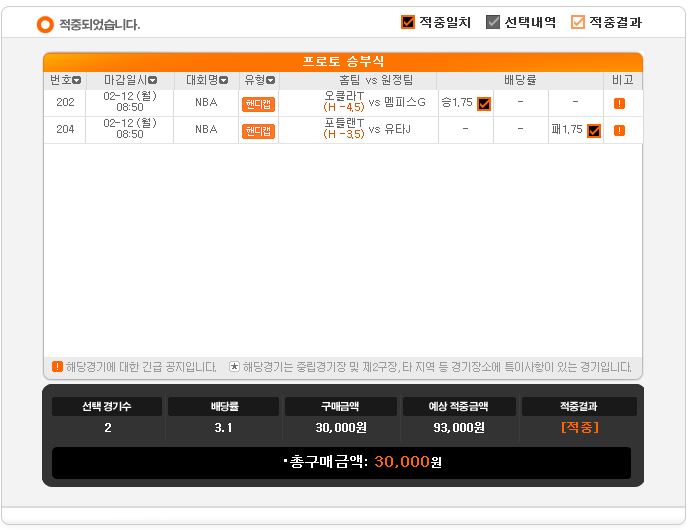Screen dimensions: 688x530
Task: Sort by 번호 column arrow
Action: (77, 80)
